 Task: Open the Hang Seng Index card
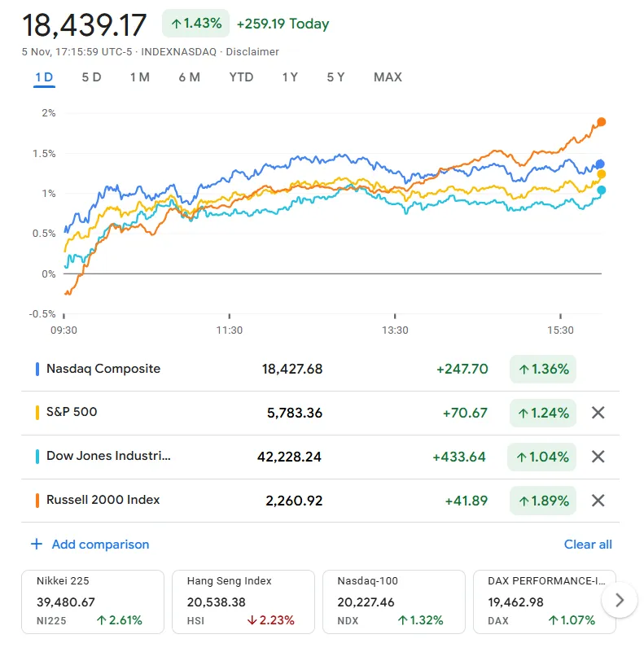click(243, 602)
